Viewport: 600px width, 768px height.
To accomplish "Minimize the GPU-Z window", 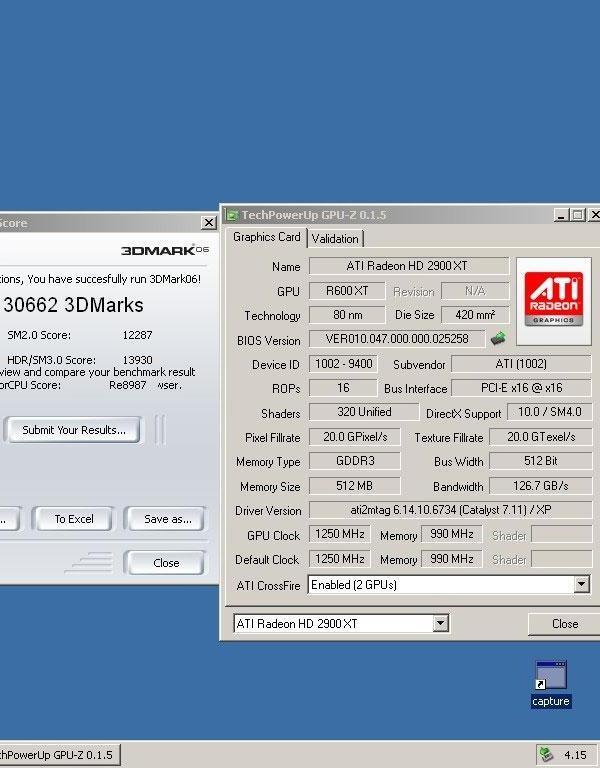I will [561, 215].
